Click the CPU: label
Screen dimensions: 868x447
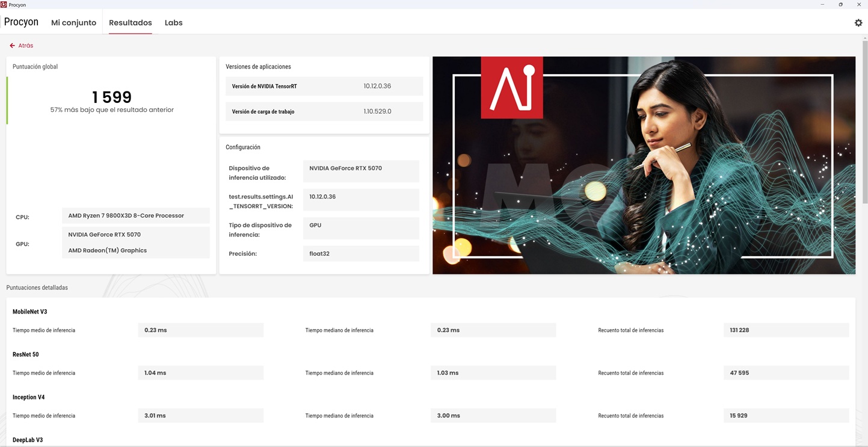coord(22,217)
